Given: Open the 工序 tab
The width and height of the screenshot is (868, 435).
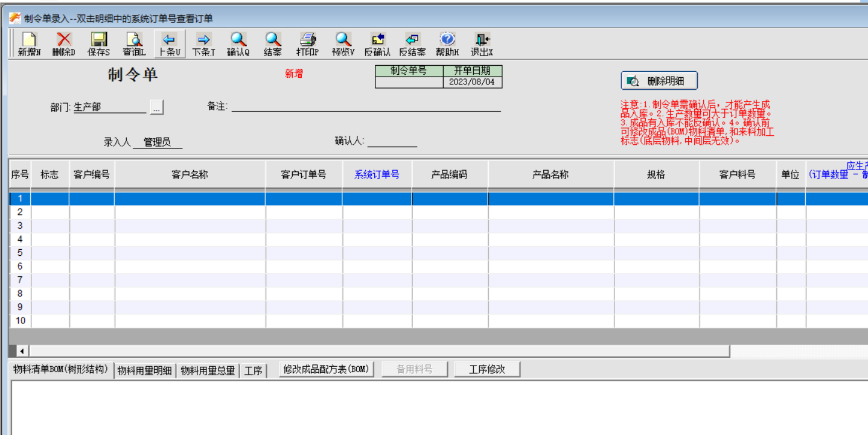Looking at the screenshot, I should (254, 370).
